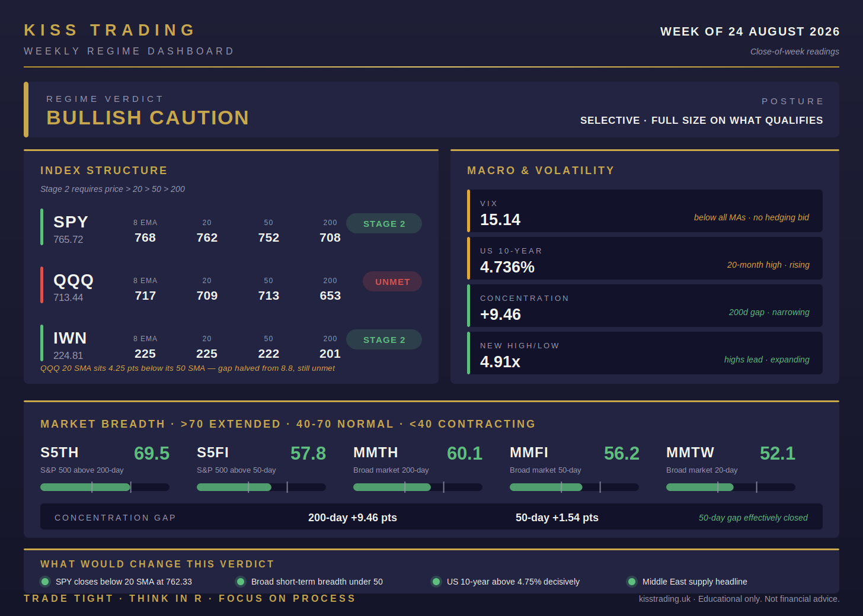The width and height of the screenshot is (863, 616).
Task: Click the S5FI 57.8 reading
Action: tap(308, 453)
